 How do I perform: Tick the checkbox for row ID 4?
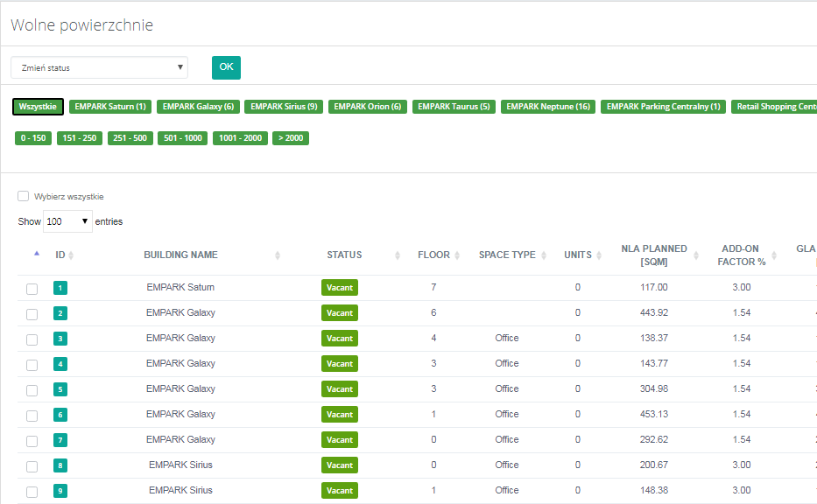pyautogui.click(x=32, y=365)
